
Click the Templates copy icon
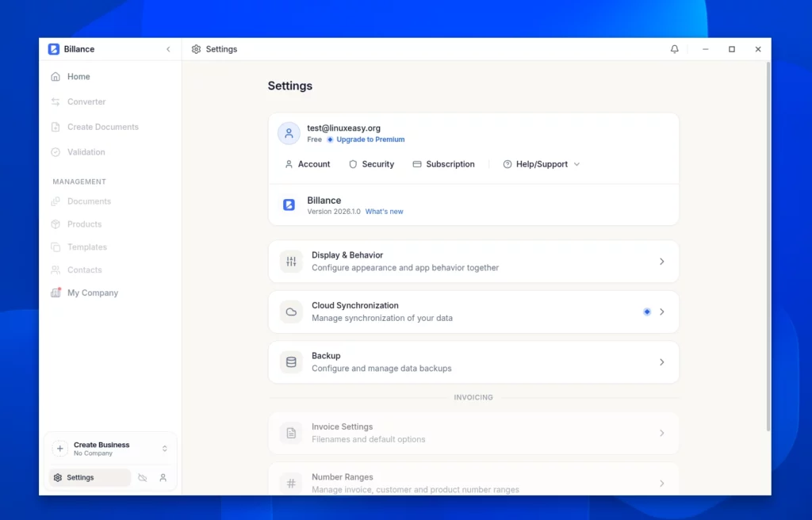pos(56,247)
